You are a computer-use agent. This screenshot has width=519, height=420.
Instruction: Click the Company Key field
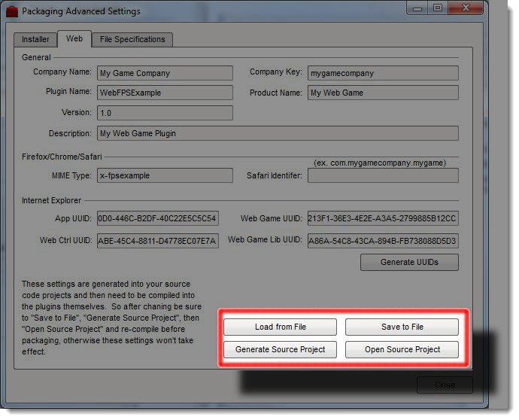click(383, 73)
